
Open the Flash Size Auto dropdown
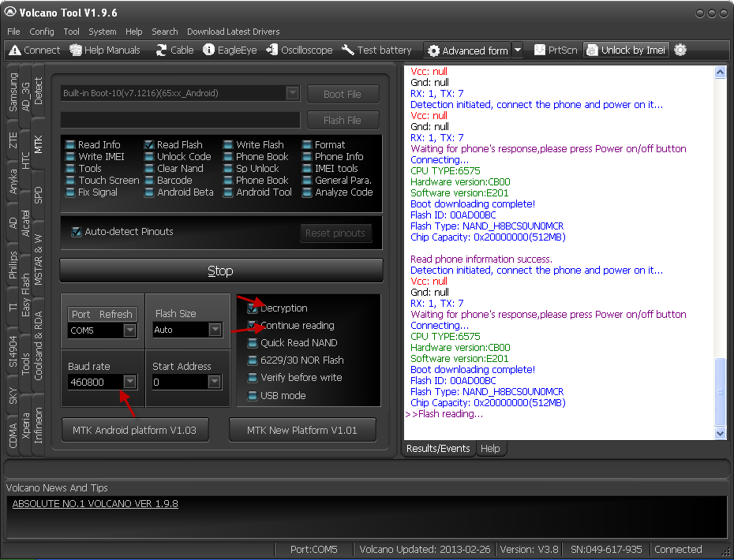pos(215,330)
